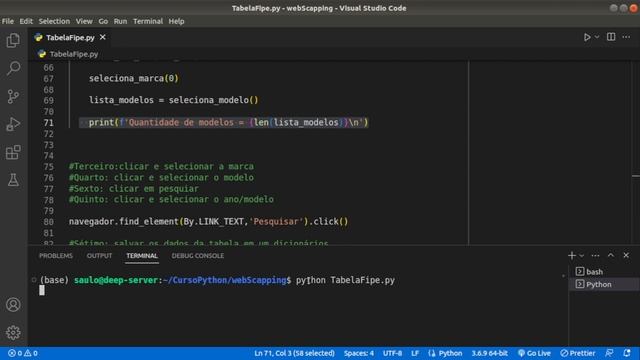Click comment #Quarto: clicar e selecionar o modelo
Screen dimensions: 640x360
point(161,178)
